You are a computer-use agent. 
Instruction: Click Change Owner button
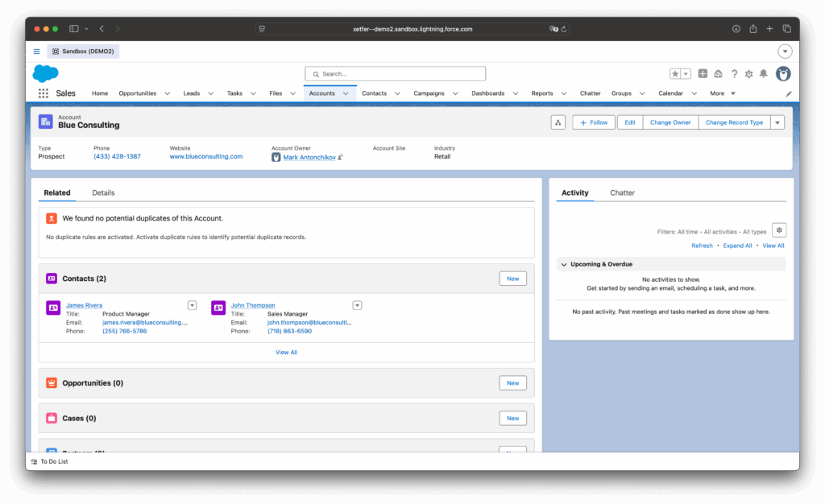click(x=670, y=122)
